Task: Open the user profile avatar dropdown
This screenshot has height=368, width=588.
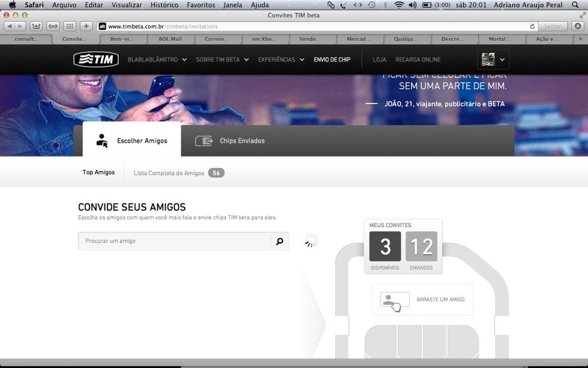Action: point(493,59)
